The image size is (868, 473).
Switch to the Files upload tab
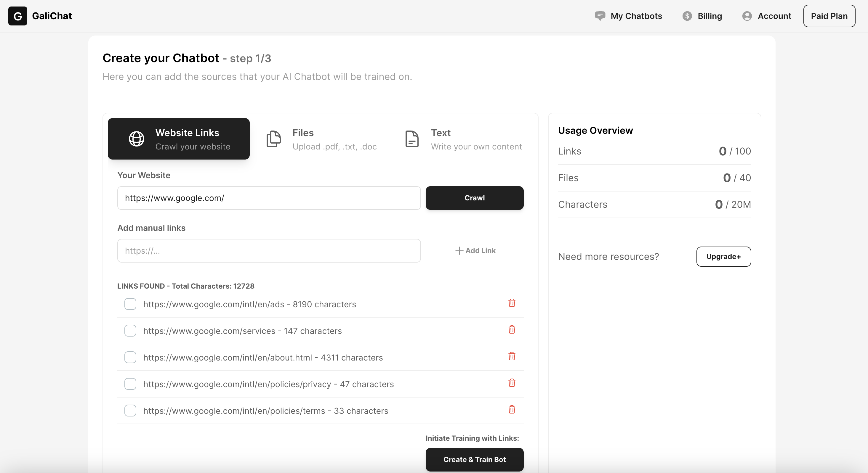coord(321,139)
